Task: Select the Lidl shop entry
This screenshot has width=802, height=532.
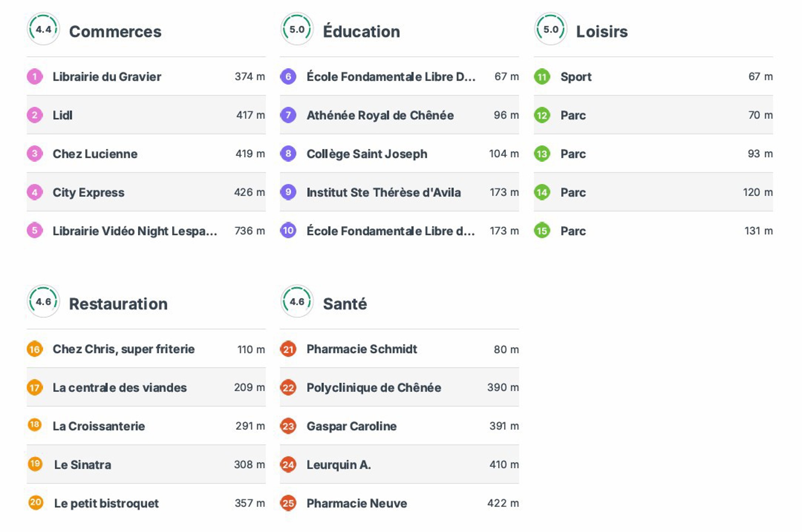Action: point(62,115)
